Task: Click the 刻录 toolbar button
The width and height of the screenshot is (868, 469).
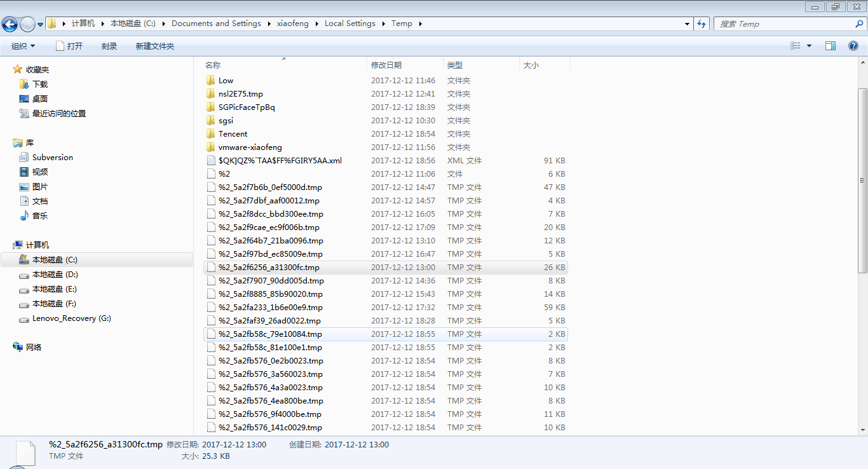Action: (109, 46)
